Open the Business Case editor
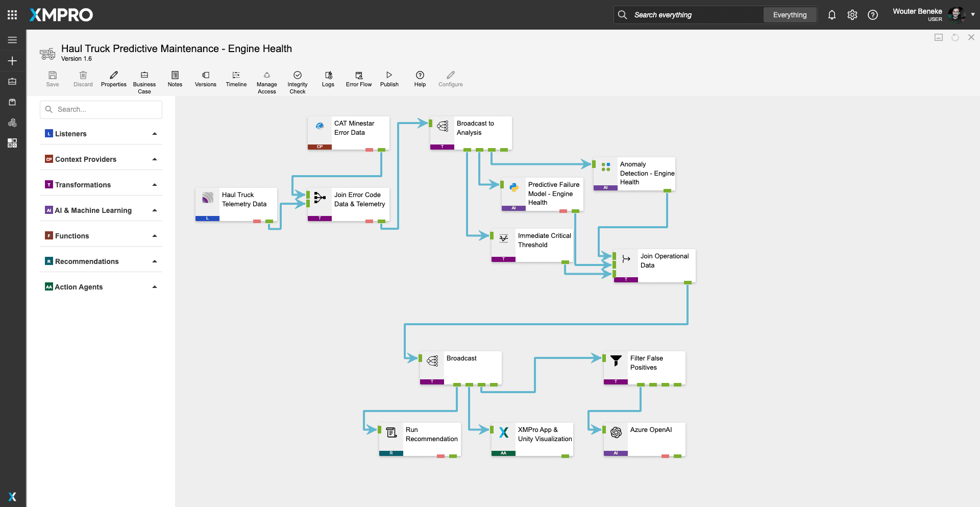Image resolution: width=980 pixels, height=507 pixels. click(144, 76)
